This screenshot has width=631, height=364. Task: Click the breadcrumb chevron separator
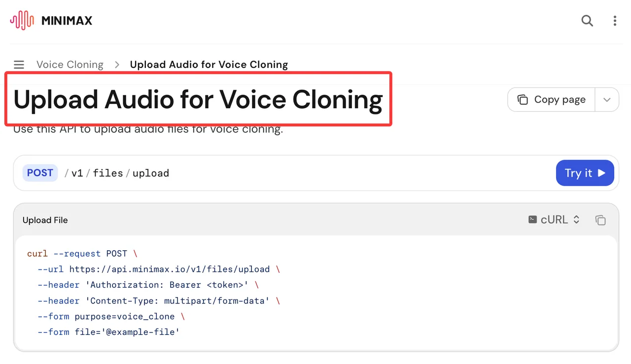click(x=117, y=65)
